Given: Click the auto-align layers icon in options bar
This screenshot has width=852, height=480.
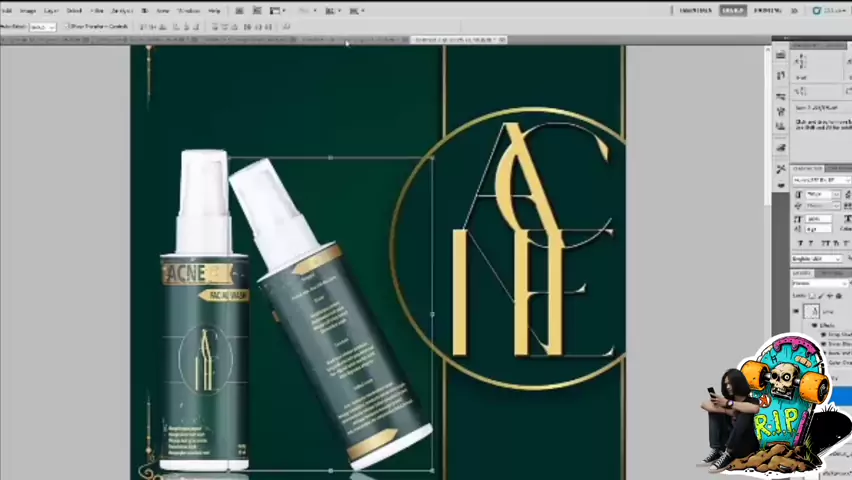Looking at the screenshot, I should pyautogui.click(x=286, y=26).
